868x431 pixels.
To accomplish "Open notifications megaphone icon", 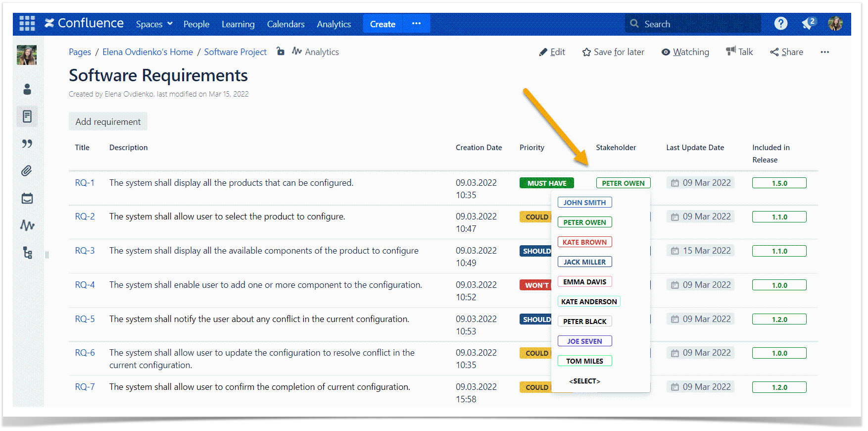I will pyautogui.click(x=808, y=23).
